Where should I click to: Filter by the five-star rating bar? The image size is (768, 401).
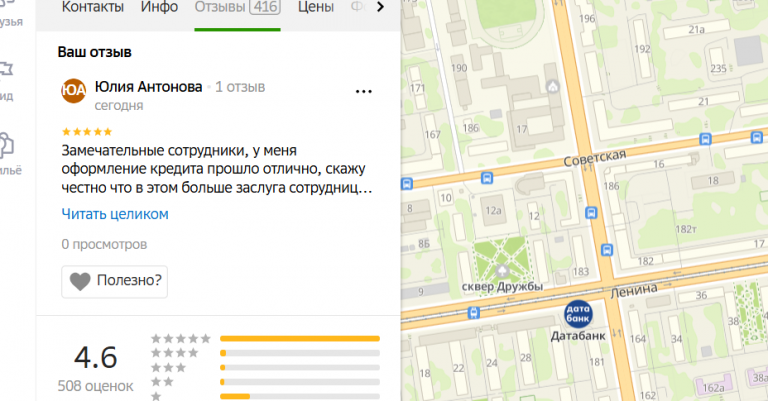coord(300,338)
